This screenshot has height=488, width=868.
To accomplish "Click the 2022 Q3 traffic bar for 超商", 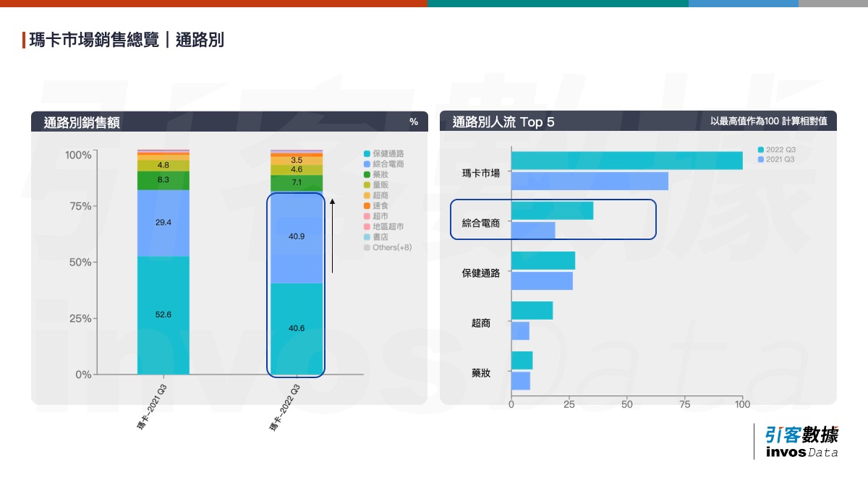I will (532, 311).
